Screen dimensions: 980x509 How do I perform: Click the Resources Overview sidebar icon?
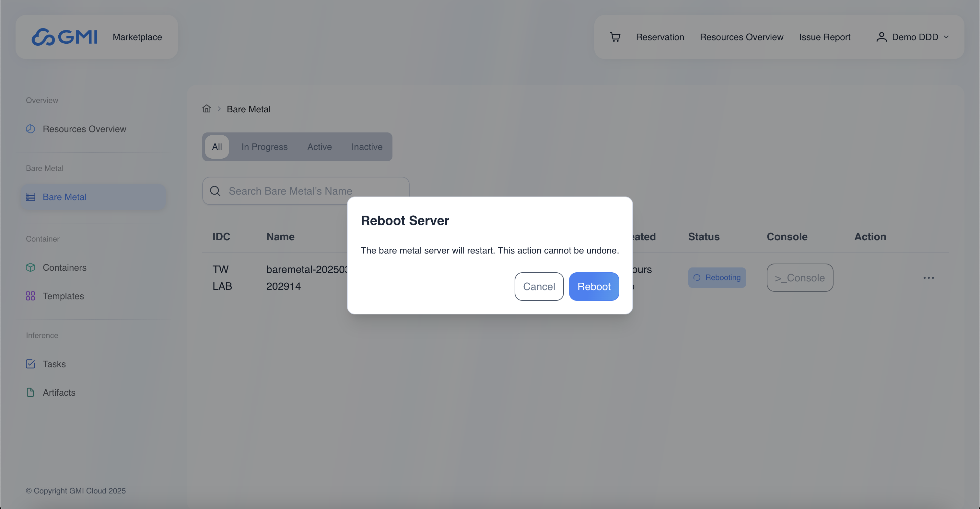(x=30, y=129)
